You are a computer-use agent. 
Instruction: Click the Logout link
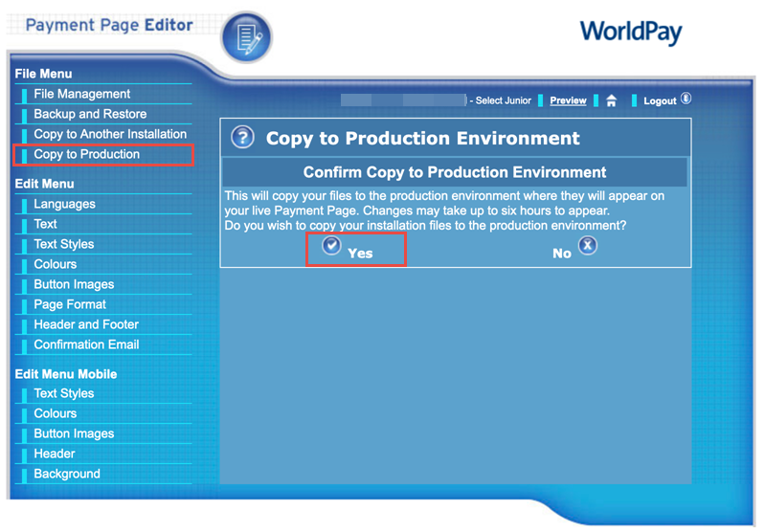660,100
